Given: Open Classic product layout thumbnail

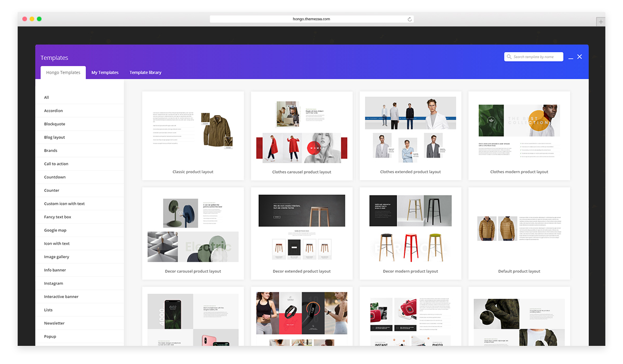Looking at the screenshot, I should pos(193,130).
